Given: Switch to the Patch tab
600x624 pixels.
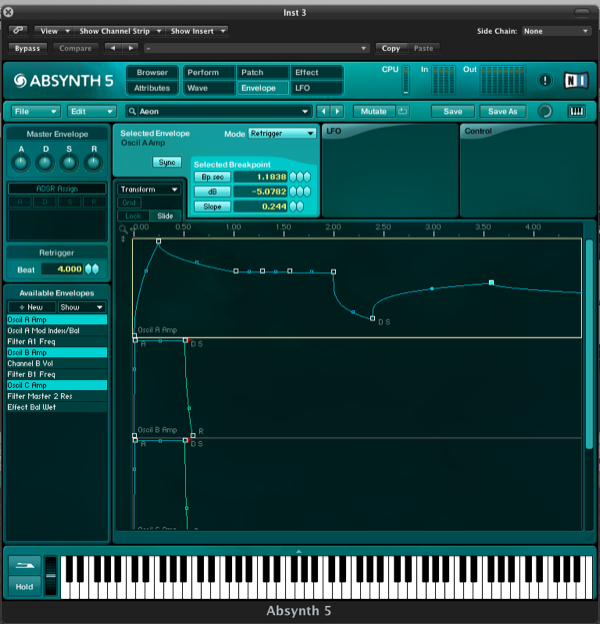Looking at the screenshot, I should coord(263,72).
